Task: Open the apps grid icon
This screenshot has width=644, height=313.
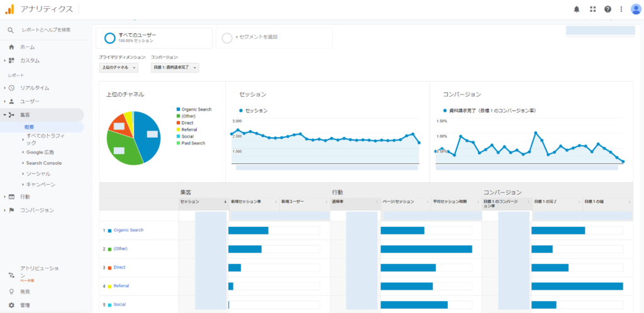Action: 592,9
